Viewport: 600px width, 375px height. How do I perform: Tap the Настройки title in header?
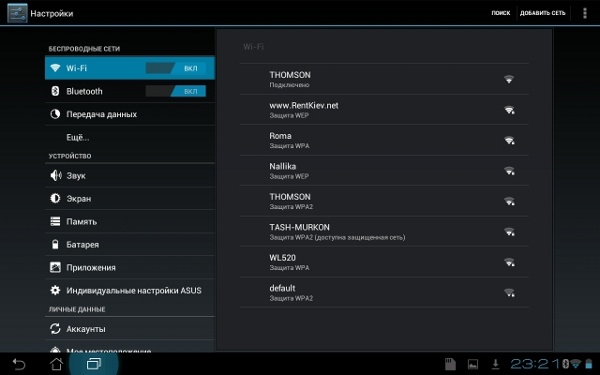(x=52, y=13)
